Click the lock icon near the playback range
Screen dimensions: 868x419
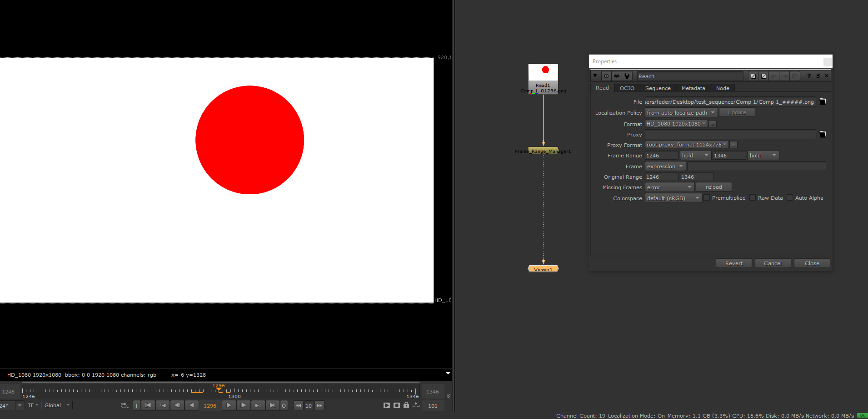click(x=406, y=405)
